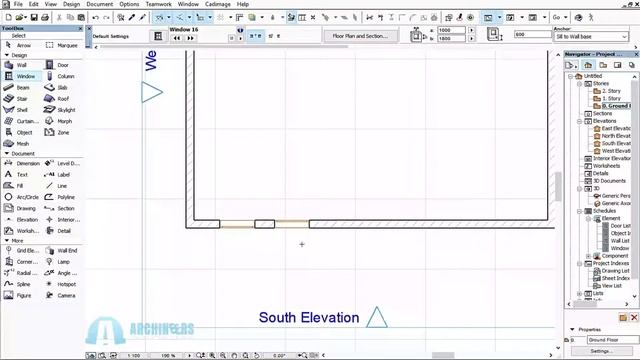640x360 pixels.
Task: Toggle the Window tool in Toolbox
Action: pyautogui.click(x=21, y=76)
